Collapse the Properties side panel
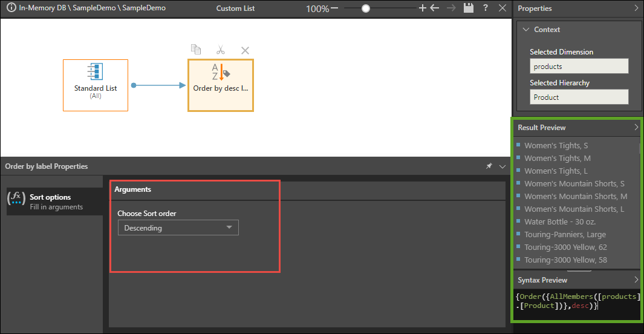Screen dimensions: 644x334 coord(636,8)
